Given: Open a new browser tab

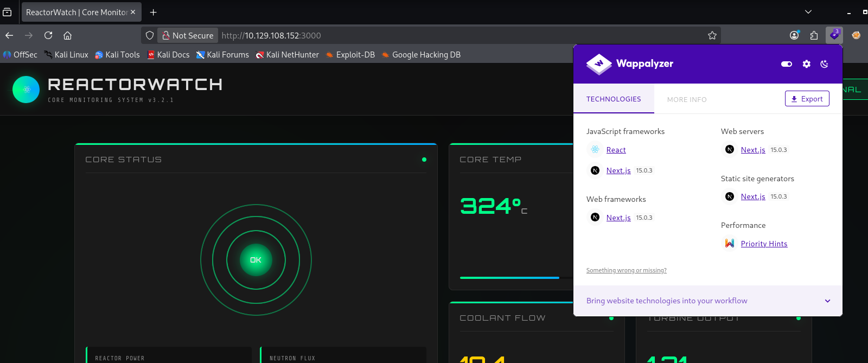Looking at the screenshot, I should click(154, 12).
